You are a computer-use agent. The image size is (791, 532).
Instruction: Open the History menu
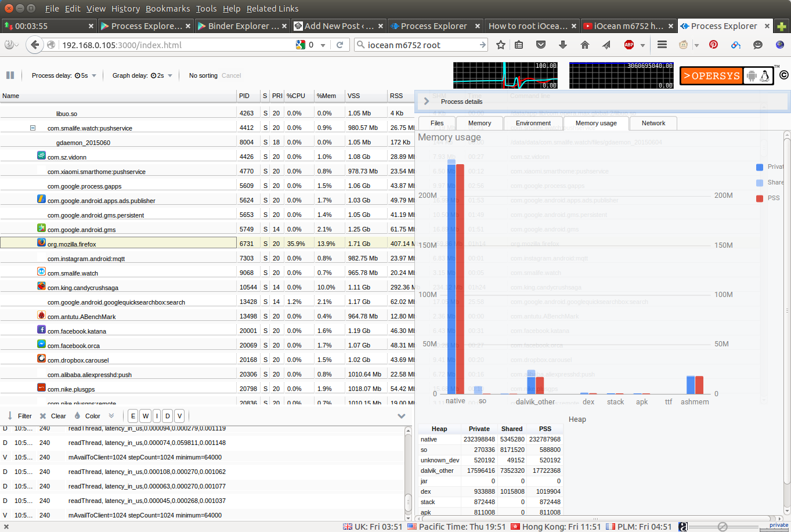pyautogui.click(x=125, y=9)
